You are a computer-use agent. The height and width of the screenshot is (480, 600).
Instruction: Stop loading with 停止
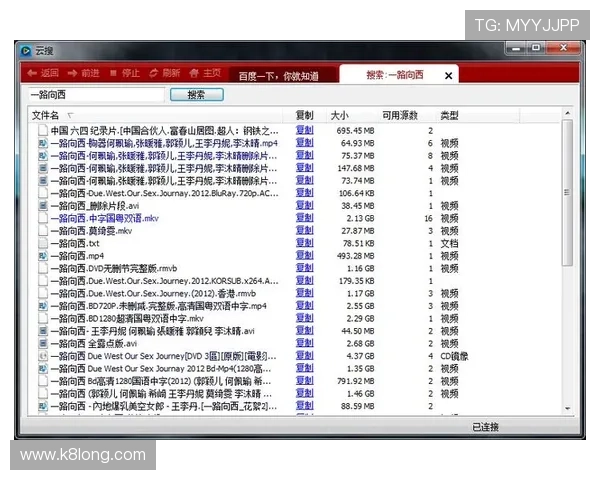(x=124, y=73)
